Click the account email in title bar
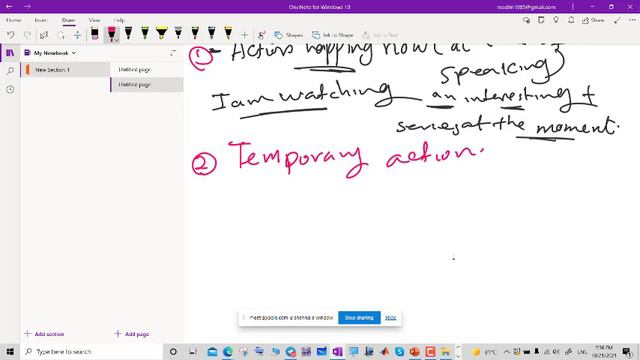 click(526, 7)
